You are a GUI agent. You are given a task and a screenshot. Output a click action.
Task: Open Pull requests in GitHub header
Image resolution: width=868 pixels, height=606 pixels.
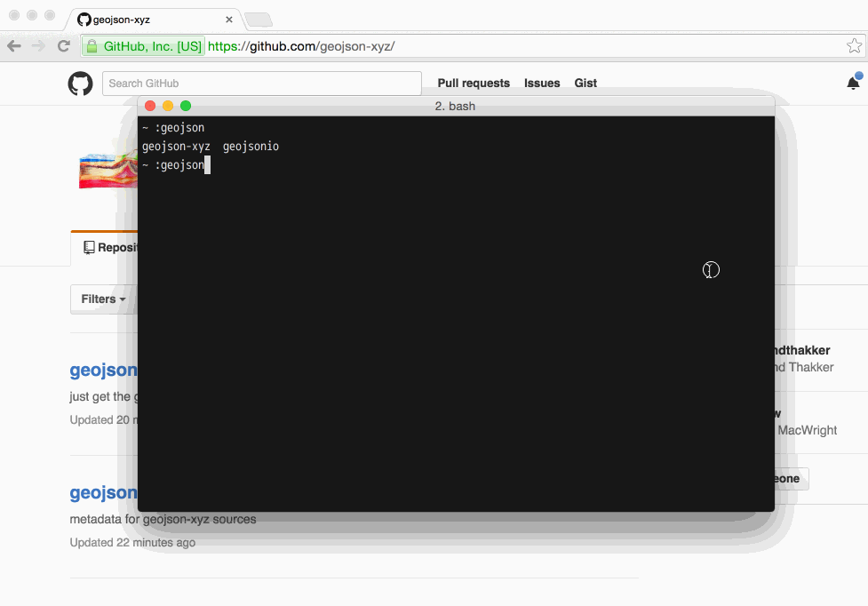pos(474,83)
